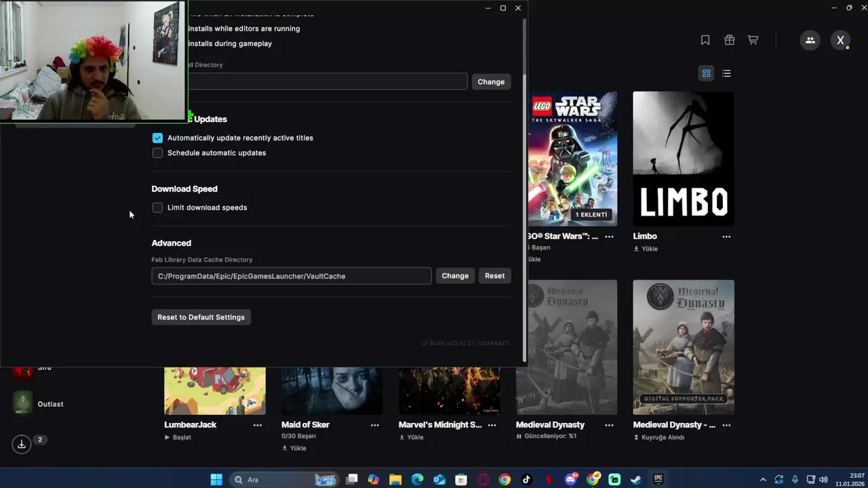This screenshot has width=868, height=488.
Task: Open the LumbearJack cover thumbnail
Action: pos(214,391)
